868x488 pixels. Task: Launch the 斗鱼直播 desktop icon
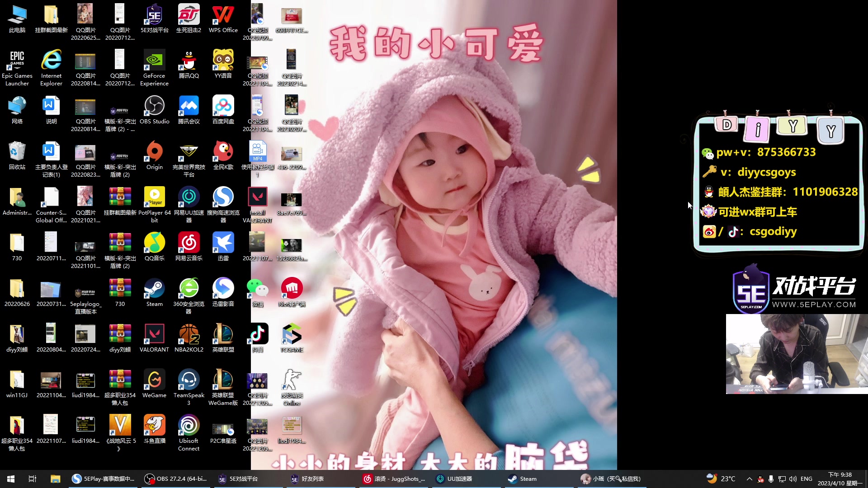pyautogui.click(x=154, y=429)
